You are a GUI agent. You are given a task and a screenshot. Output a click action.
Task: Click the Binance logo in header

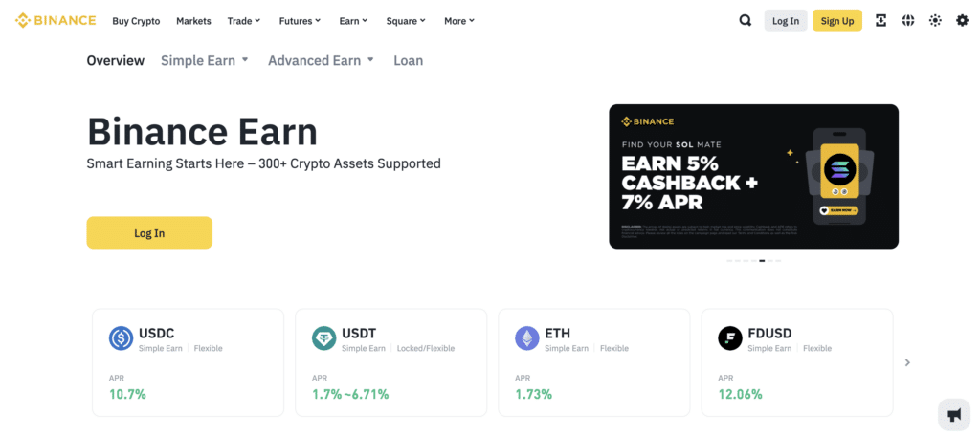pos(56,21)
